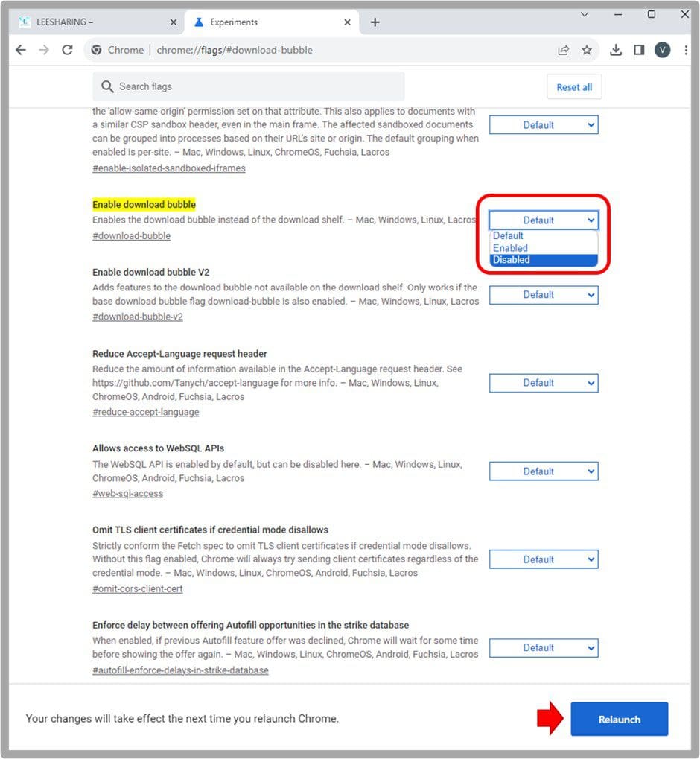Open the #download-bubble-v2 anchor link
Screen dimensions: 700x759
tap(138, 317)
